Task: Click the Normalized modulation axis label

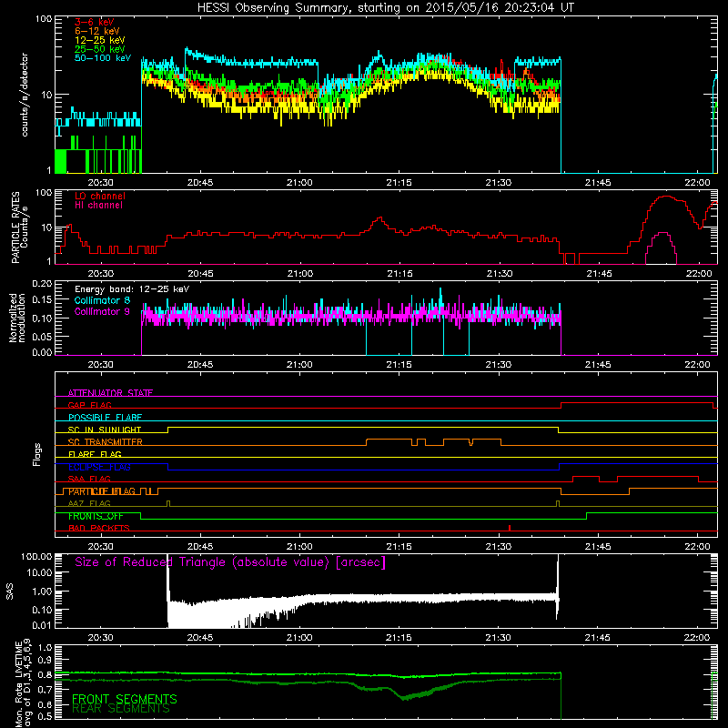Action: tap(17, 318)
